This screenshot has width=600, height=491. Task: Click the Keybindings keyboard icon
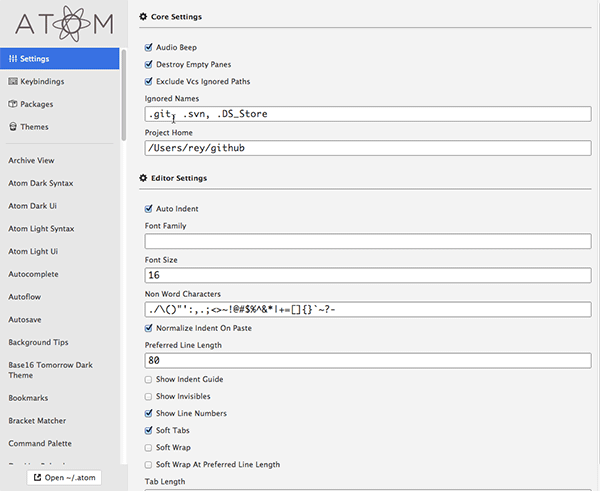coord(13,81)
